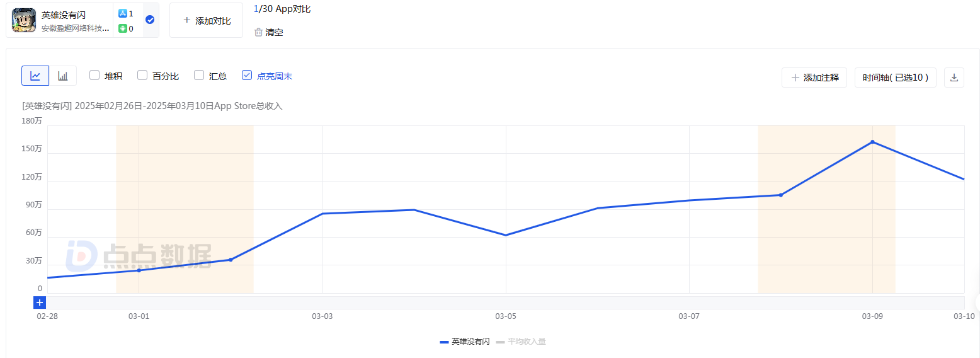Switch to bar chart view

(63, 76)
